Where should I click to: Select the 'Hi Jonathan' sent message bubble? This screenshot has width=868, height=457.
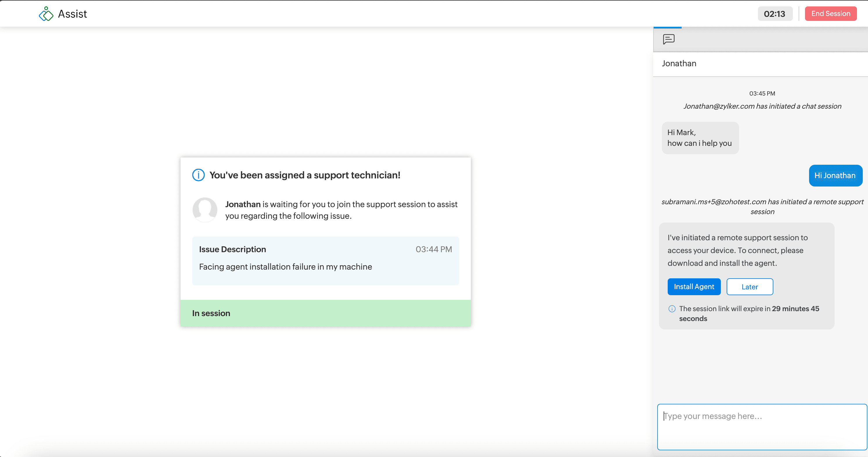tap(836, 175)
